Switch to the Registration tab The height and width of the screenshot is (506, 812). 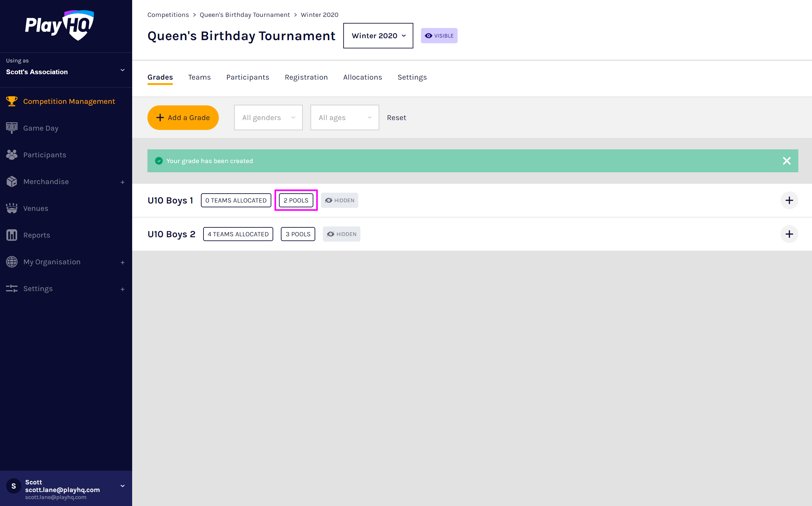coord(306,77)
